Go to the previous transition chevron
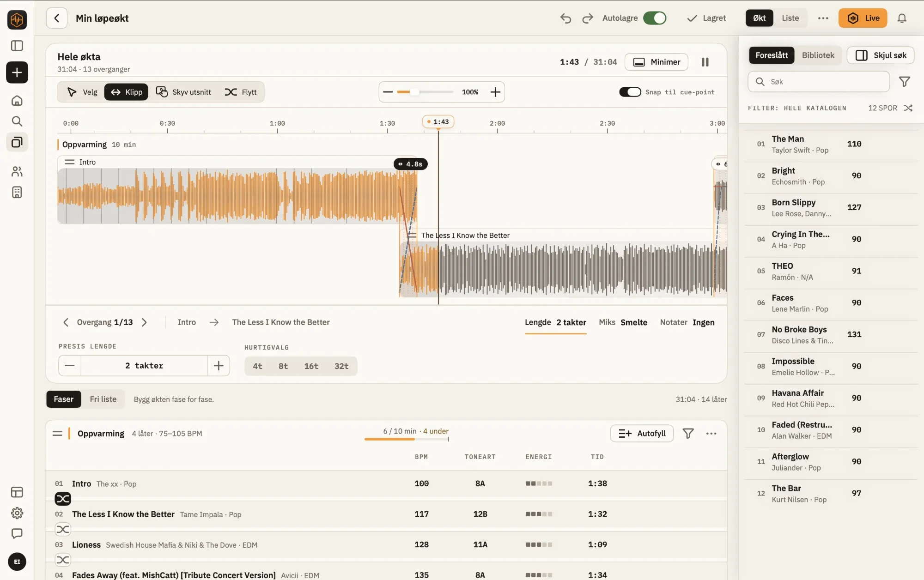 point(66,322)
